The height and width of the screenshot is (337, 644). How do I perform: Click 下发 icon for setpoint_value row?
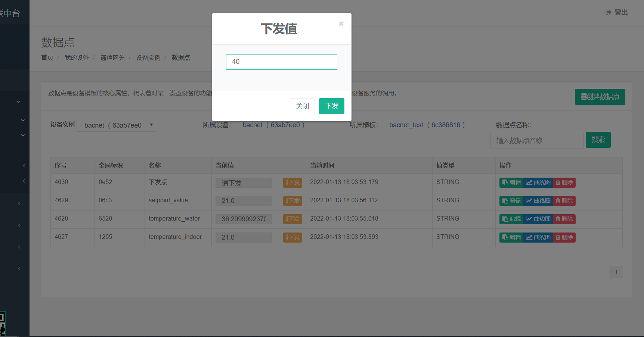click(x=292, y=201)
